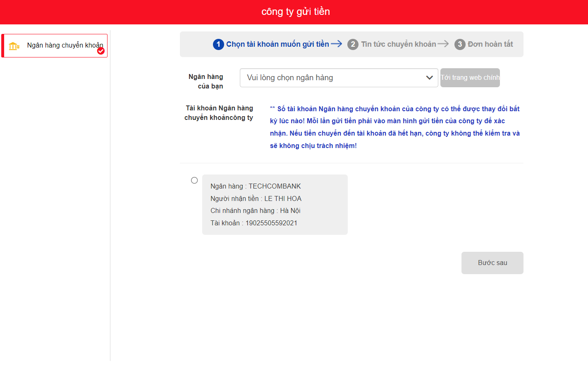The image size is (588, 375).
Task: Open the 'Vui lòng chọn ngân hàng' dropdown
Action: point(339,78)
